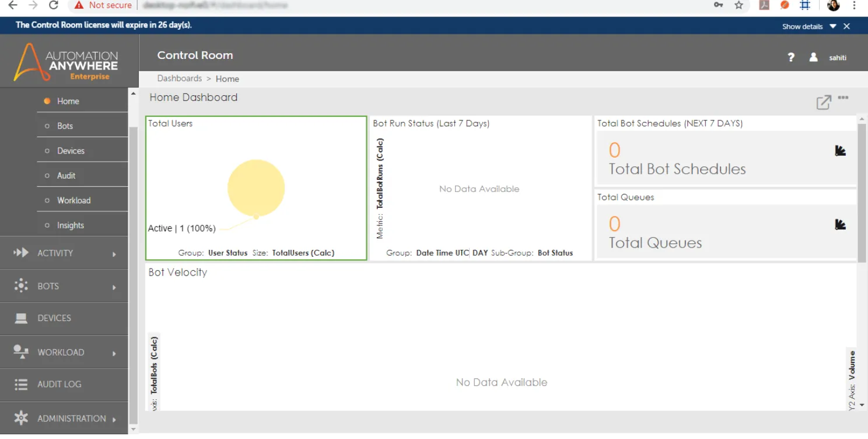The height and width of the screenshot is (439, 868).
Task: Open the Chrome three-dot menu
Action: click(x=855, y=5)
